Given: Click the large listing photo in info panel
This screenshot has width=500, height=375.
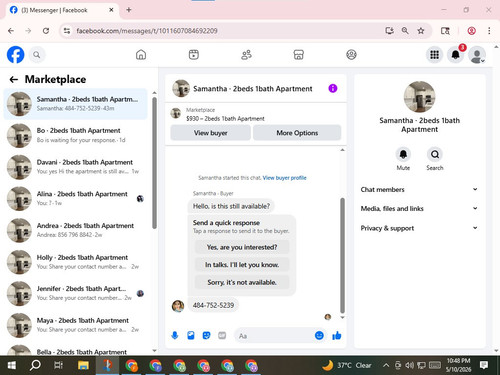Looking at the screenshot, I should pos(419,97).
